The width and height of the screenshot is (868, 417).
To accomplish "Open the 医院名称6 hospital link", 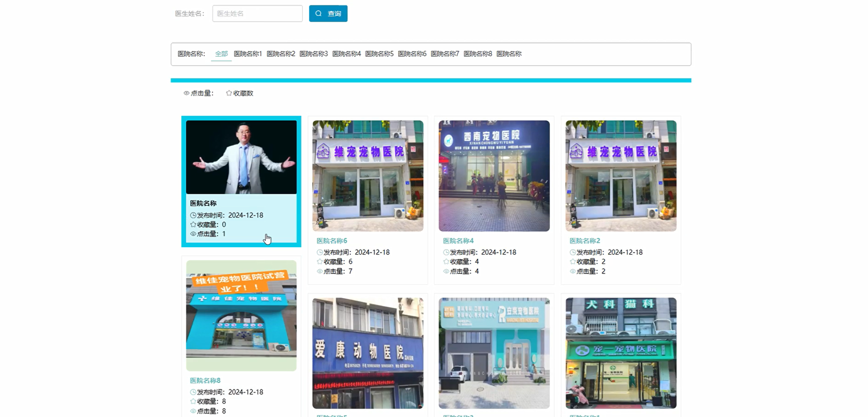I will pos(332,241).
